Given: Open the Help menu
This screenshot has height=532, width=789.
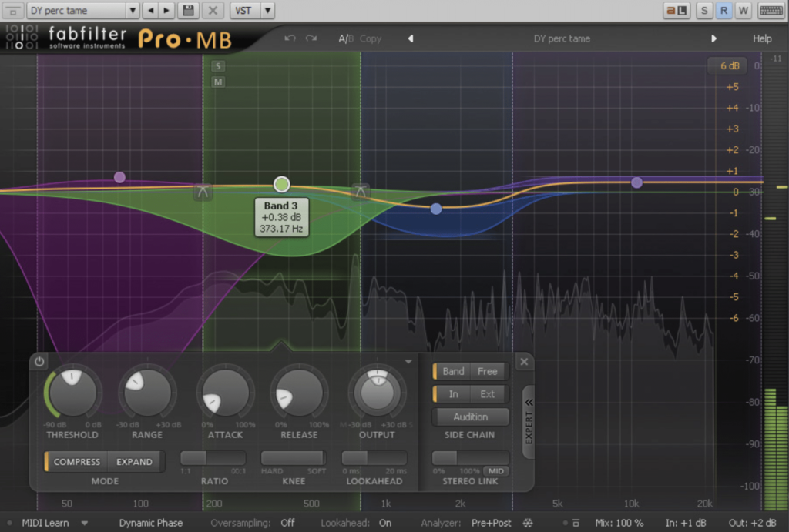Looking at the screenshot, I should coord(762,38).
